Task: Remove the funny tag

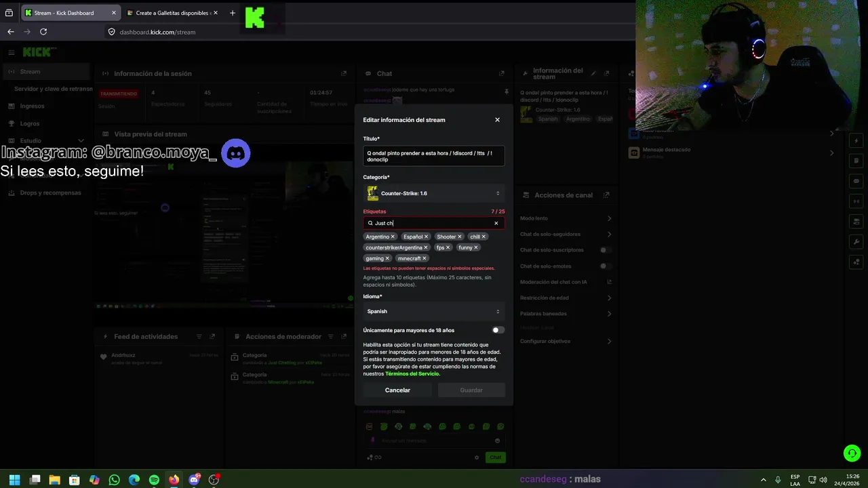Action: coord(476,247)
